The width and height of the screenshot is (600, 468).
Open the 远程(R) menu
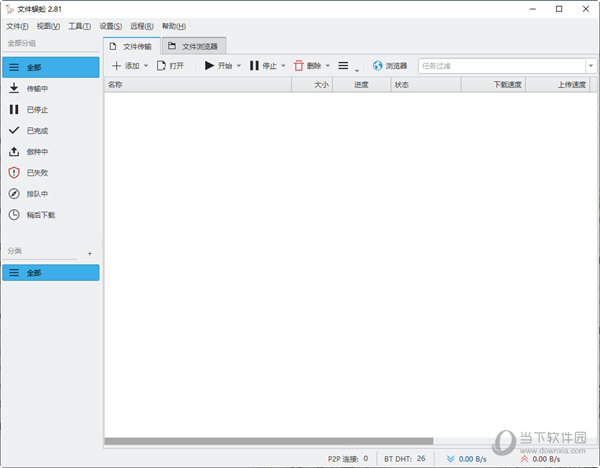coord(142,26)
